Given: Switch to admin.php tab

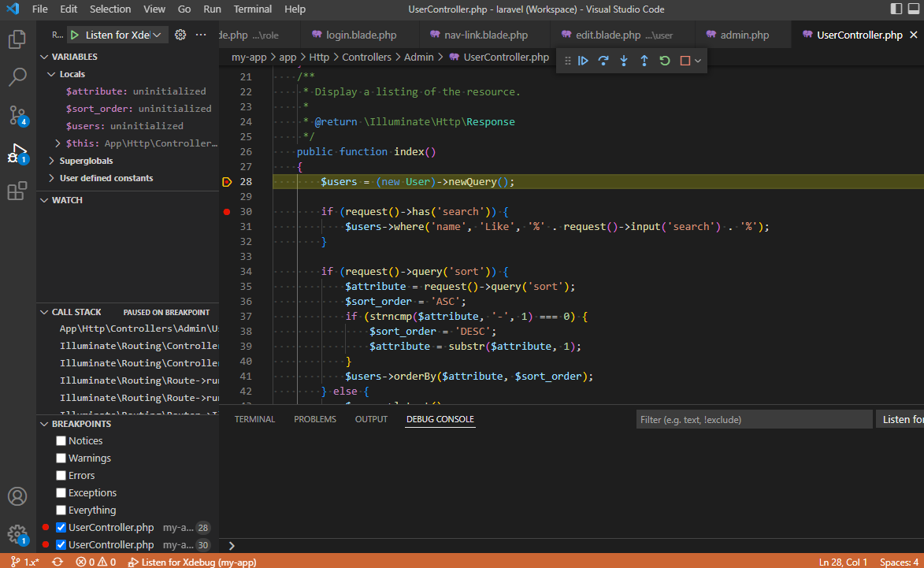Looking at the screenshot, I should pyautogui.click(x=744, y=35).
